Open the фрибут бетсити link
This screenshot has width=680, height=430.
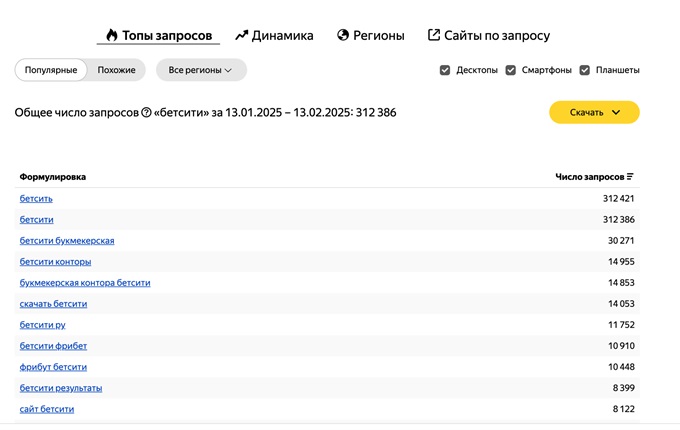coord(53,367)
